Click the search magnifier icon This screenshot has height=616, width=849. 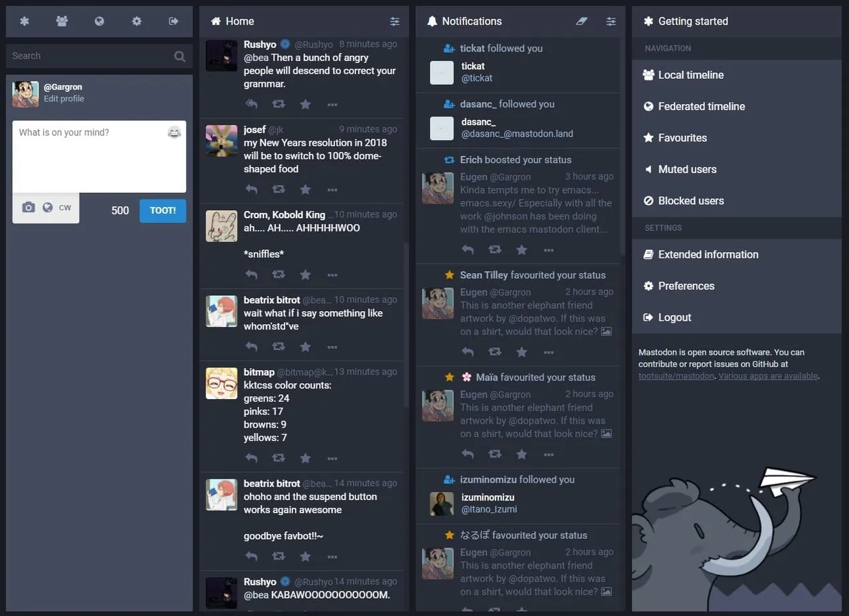(x=180, y=56)
